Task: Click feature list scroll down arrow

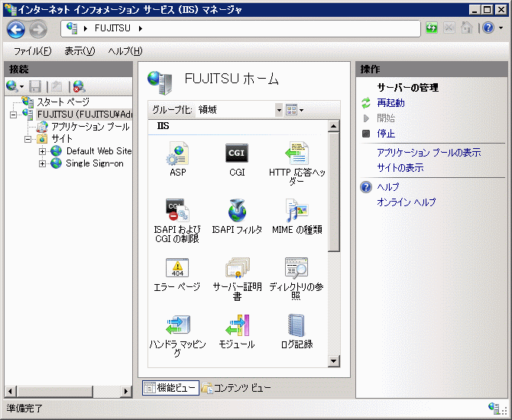Action: pos(334,361)
